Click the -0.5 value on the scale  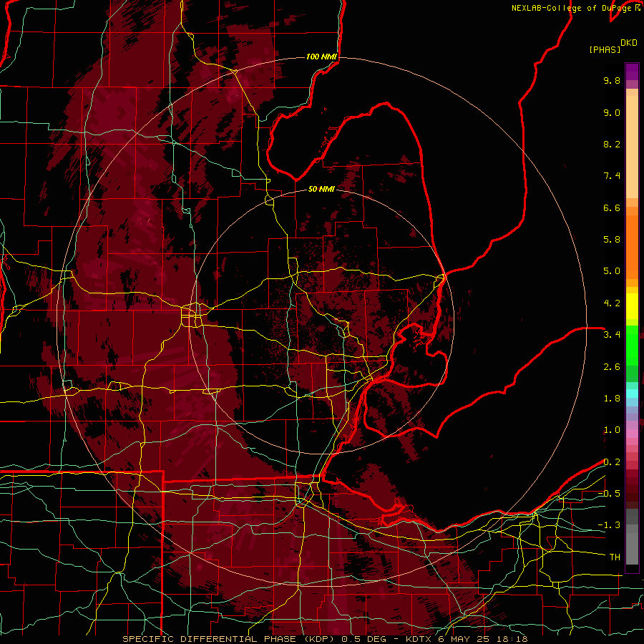609,494
